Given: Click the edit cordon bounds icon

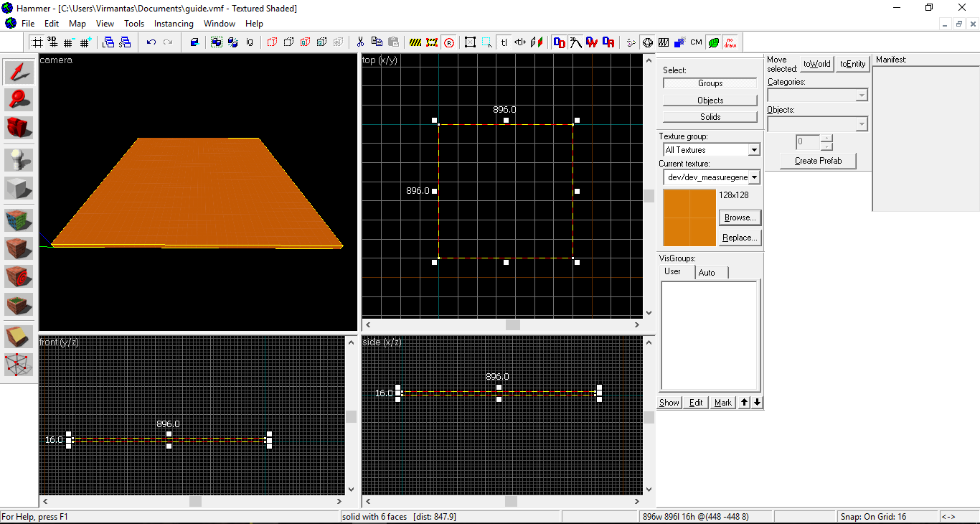Looking at the screenshot, I should [432, 42].
